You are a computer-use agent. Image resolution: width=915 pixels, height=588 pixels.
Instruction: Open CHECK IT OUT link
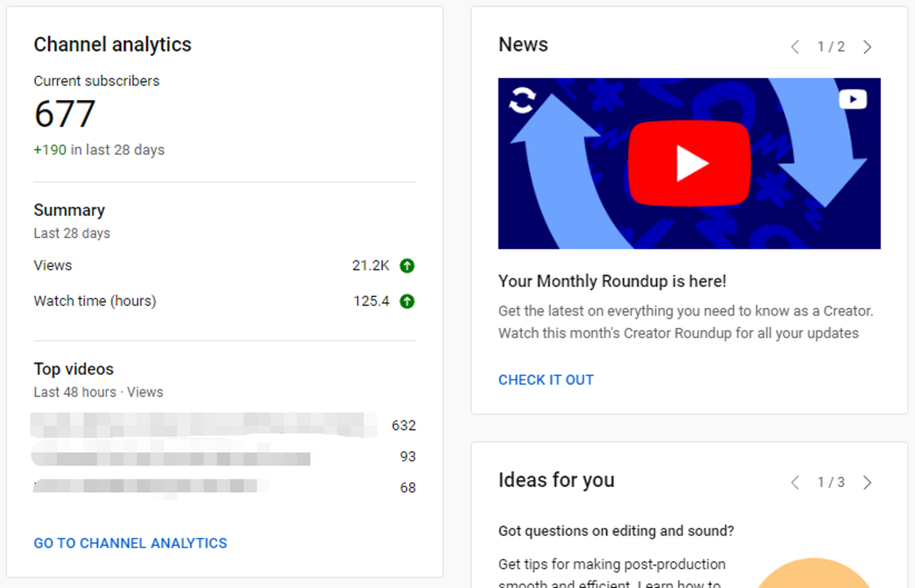click(546, 380)
